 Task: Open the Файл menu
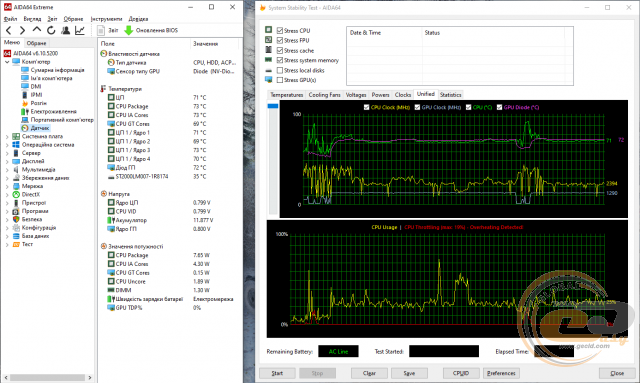11,19
